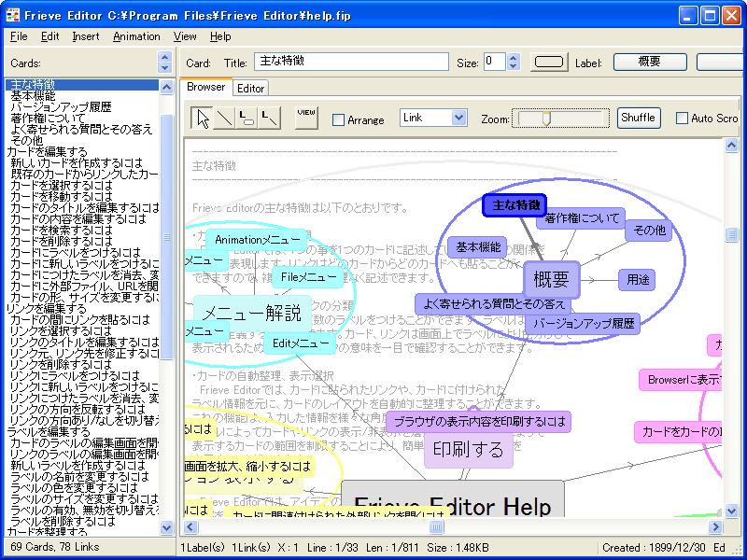Click into the card Title field

click(x=351, y=62)
